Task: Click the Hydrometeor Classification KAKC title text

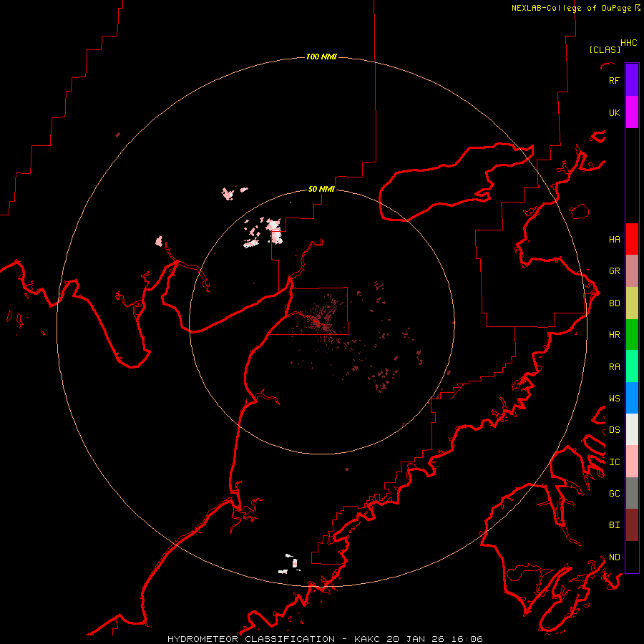Action: tap(325, 639)
